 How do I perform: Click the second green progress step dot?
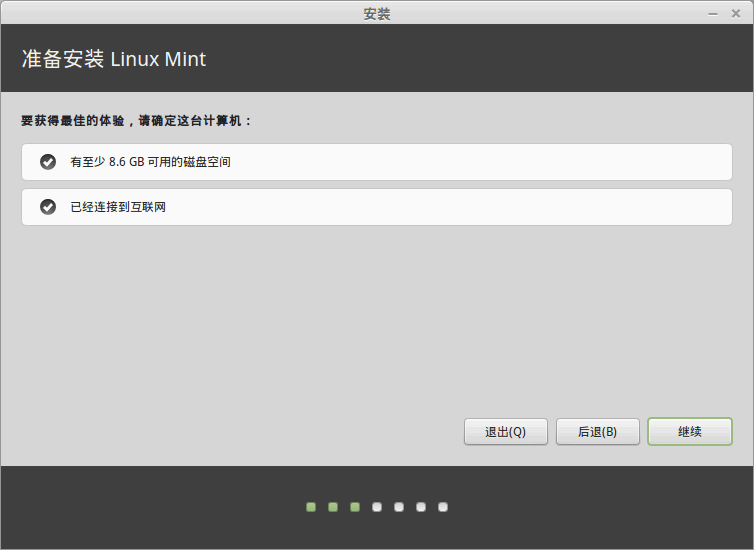point(333,507)
